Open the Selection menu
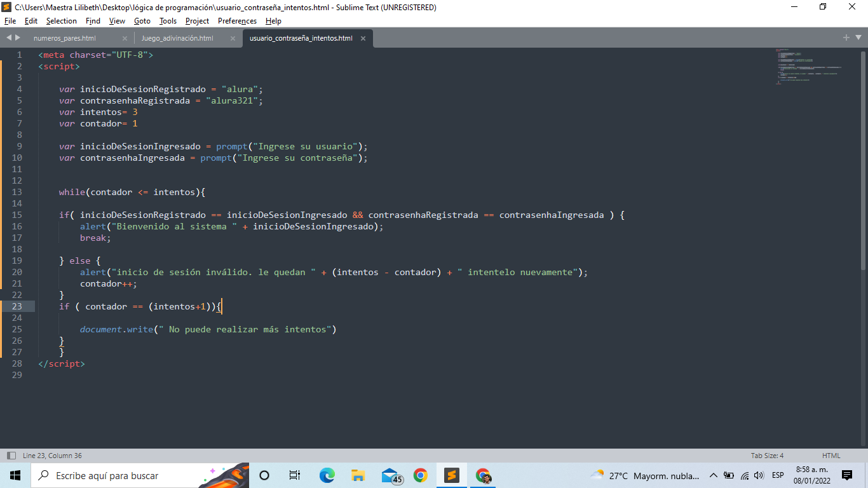 pyautogui.click(x=62, y=21)
